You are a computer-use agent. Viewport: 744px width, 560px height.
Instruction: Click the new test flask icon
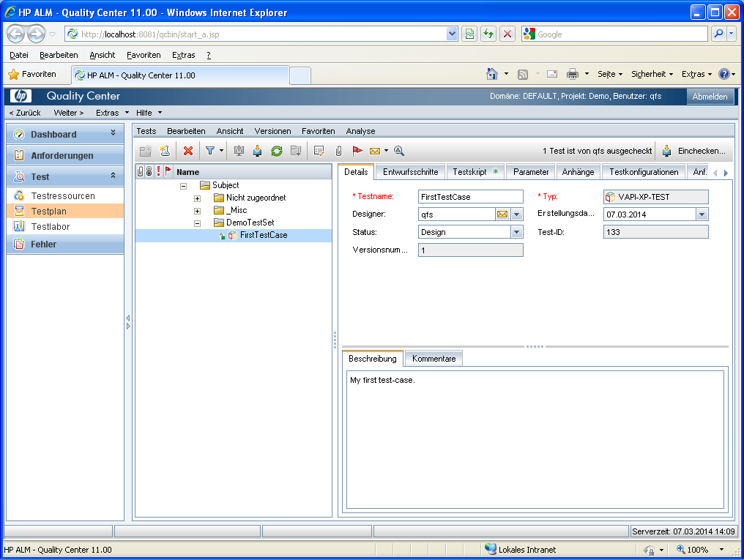[x=165, y=151]
